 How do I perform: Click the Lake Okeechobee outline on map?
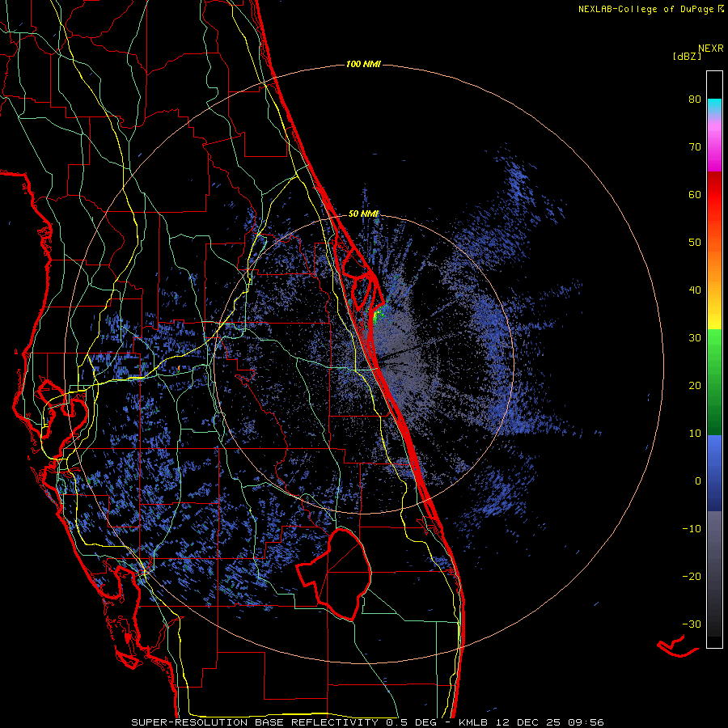click(x=334, y=574)
